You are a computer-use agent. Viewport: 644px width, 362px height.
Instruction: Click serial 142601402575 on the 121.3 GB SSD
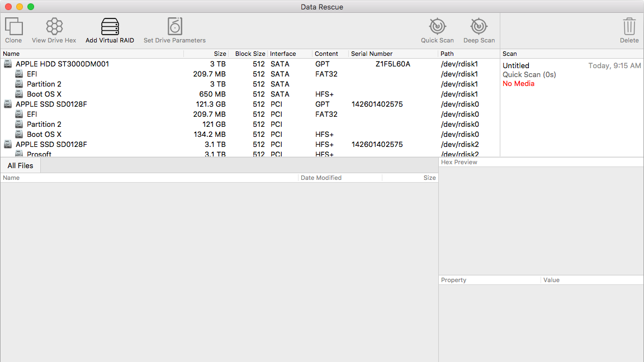[377, 104]
